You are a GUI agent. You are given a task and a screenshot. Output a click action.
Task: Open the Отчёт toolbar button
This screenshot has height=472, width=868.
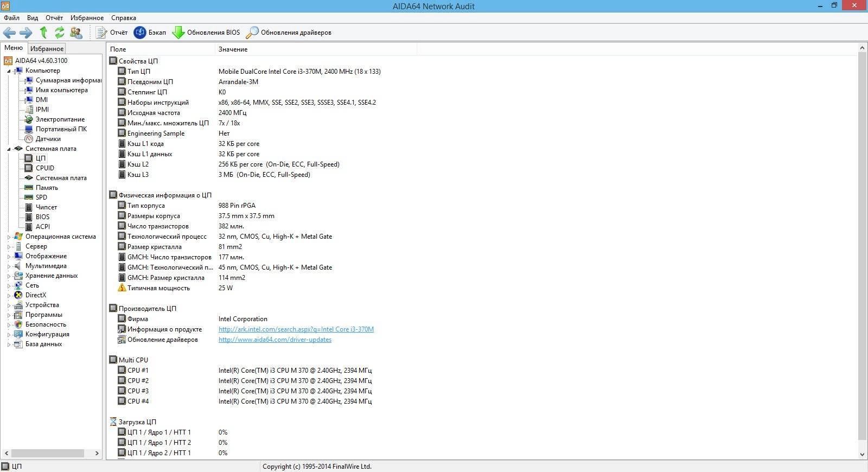point(112,33)
